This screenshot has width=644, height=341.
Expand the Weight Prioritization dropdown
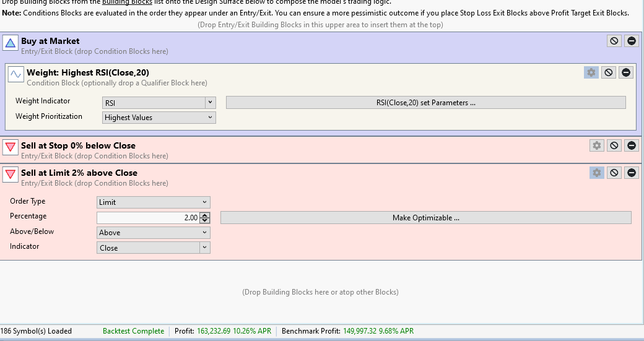159,118
